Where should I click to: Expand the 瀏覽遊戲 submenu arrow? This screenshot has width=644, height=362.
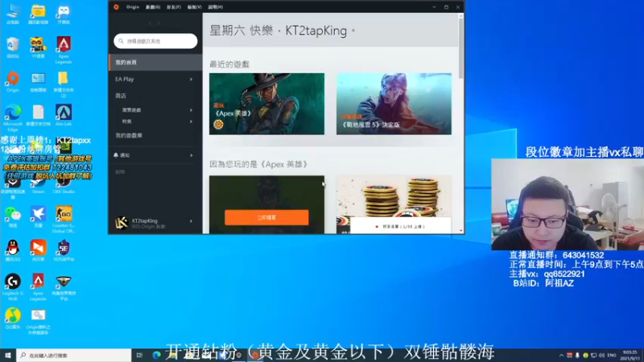click(191, 110)
